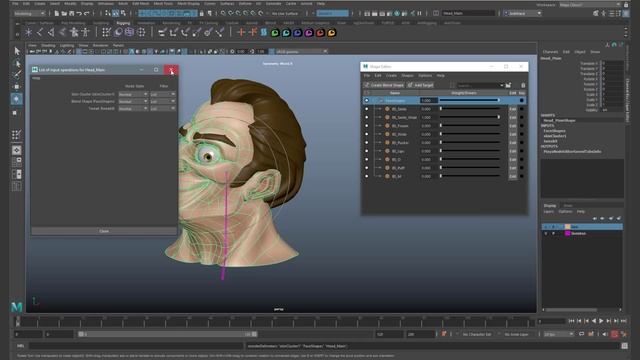The height and width of the screenshot is (360, 640).
Task: Toggle V visibility of Geo layer
Action: (x=546, y=227)
